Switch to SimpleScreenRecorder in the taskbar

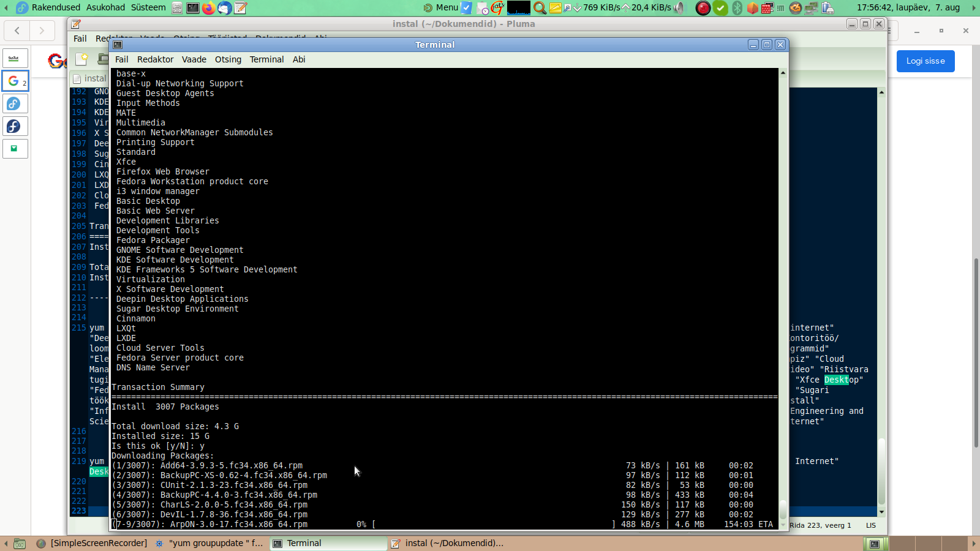(x=92, y=543)
